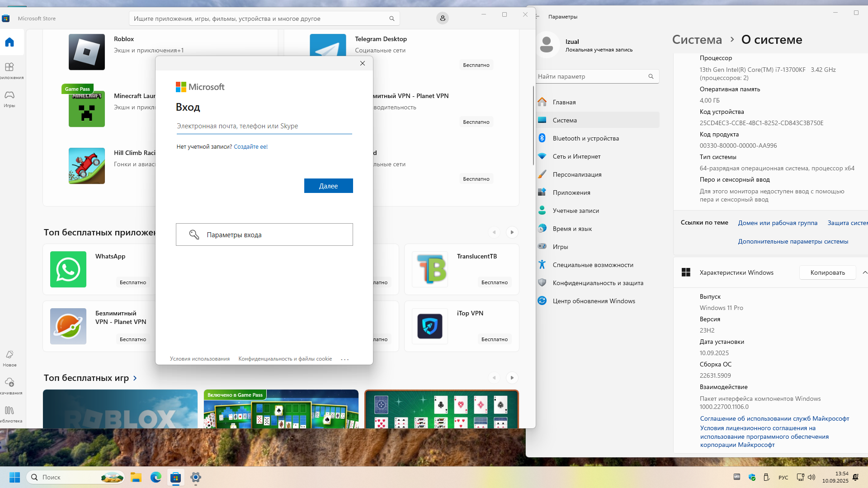This screenshot has height=488, width=868.
Task: Open Microsoft services agreement link
Action: 774,418
